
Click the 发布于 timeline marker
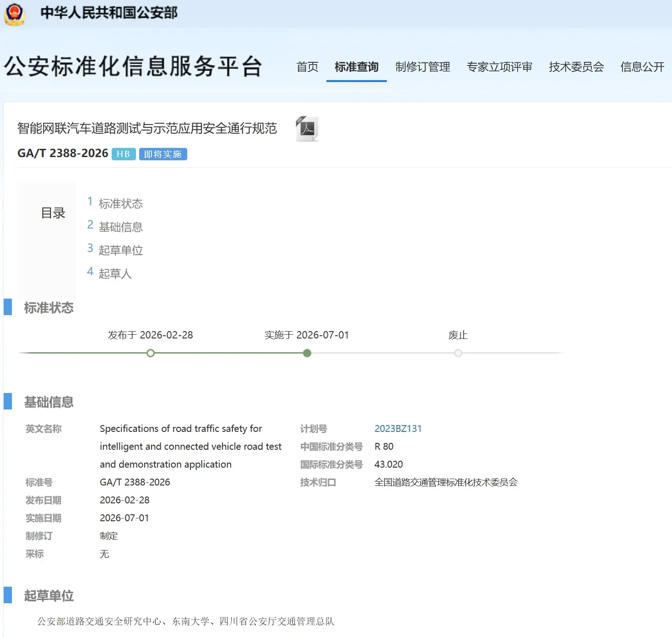click(151, 353)
